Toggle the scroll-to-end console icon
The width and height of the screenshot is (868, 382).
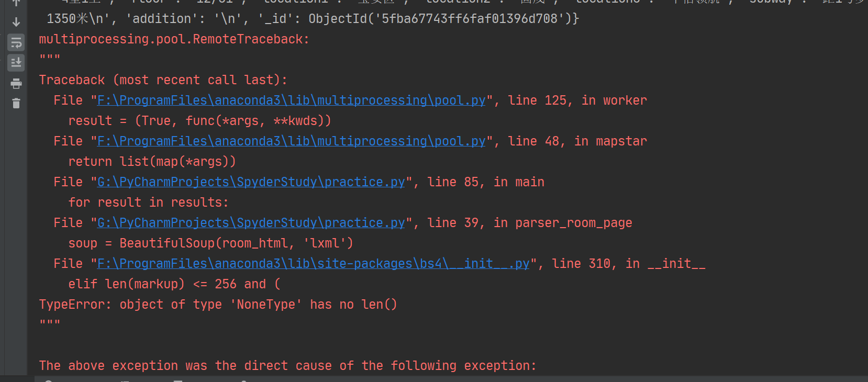click(x=16, y=63)
